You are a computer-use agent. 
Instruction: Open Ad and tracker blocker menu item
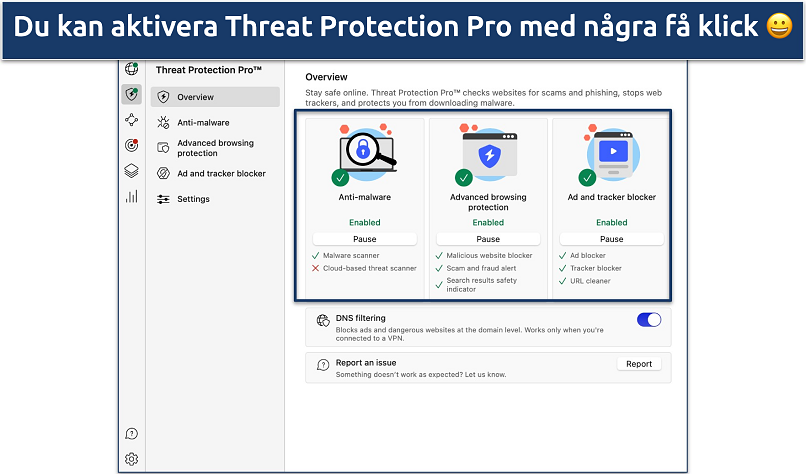tap(221, 173)
